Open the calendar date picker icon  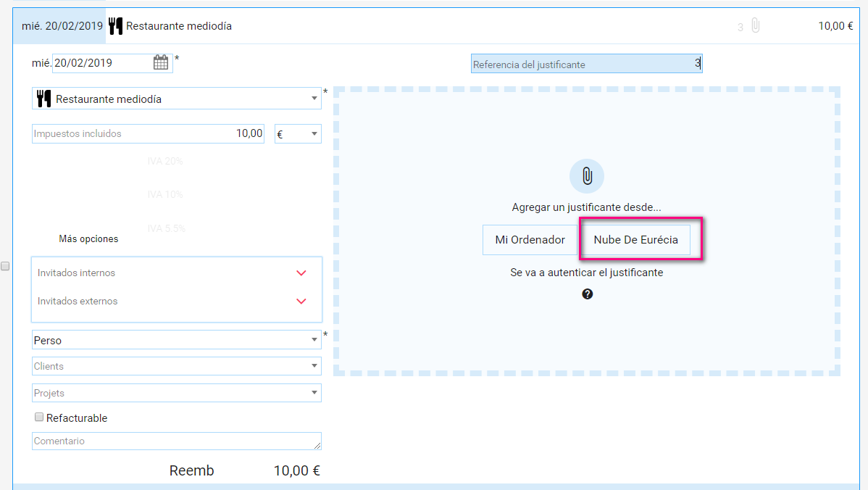pos(160,63)
